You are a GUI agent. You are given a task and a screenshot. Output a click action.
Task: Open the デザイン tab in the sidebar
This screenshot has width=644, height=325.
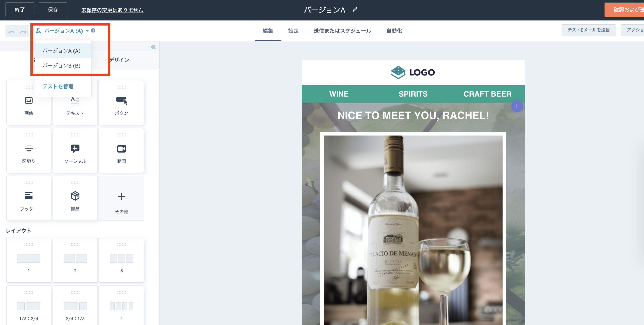tap(119, 60)
